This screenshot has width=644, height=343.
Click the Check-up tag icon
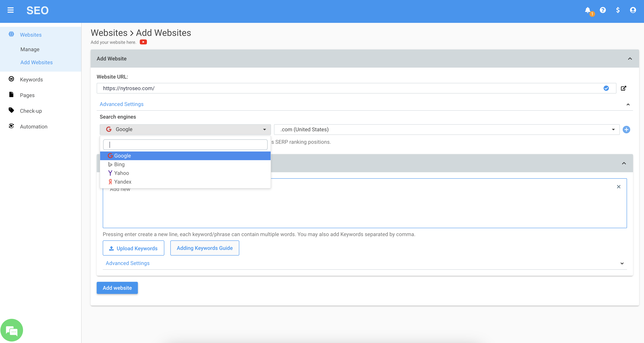[11, 110]
